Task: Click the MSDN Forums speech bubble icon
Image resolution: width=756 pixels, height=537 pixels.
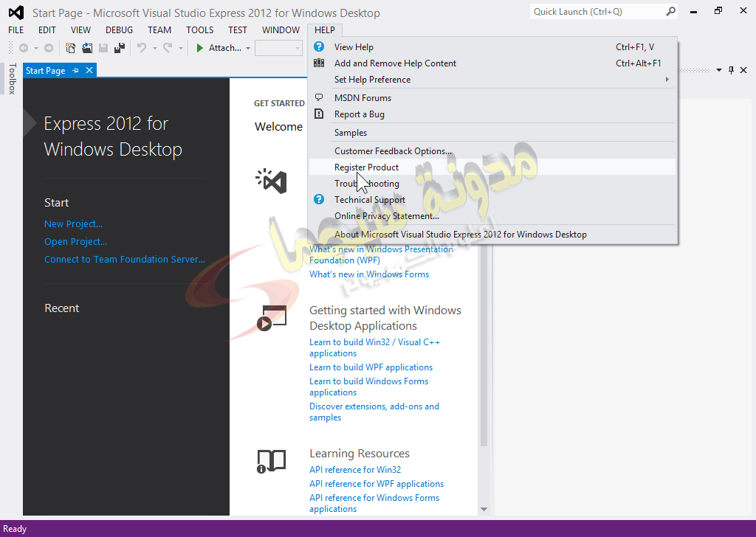Action: (x=319, y=98)
